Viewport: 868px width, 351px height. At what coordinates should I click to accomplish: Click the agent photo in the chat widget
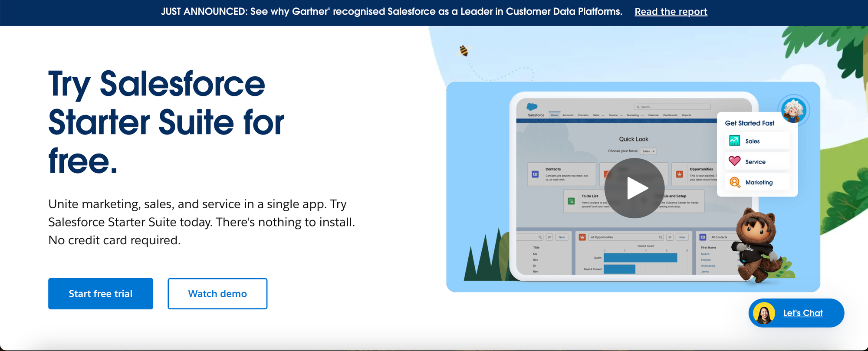coord(764,313)
